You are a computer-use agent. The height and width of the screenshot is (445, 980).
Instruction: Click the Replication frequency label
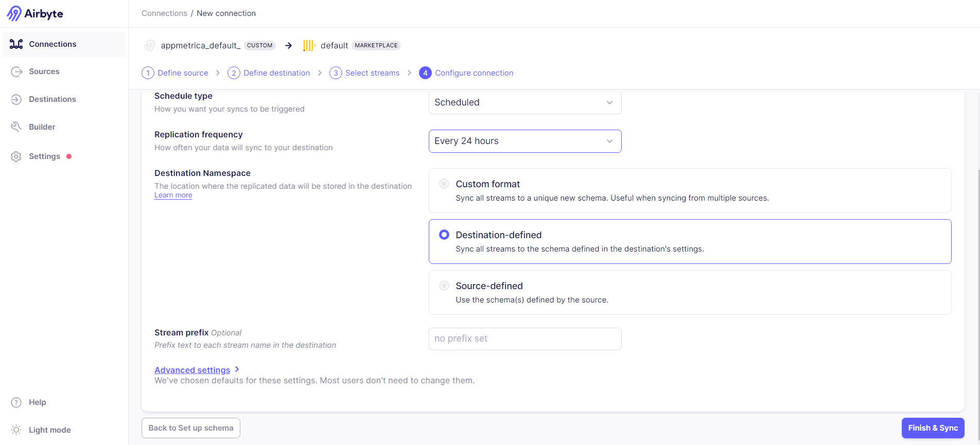[x=198, y=135]
